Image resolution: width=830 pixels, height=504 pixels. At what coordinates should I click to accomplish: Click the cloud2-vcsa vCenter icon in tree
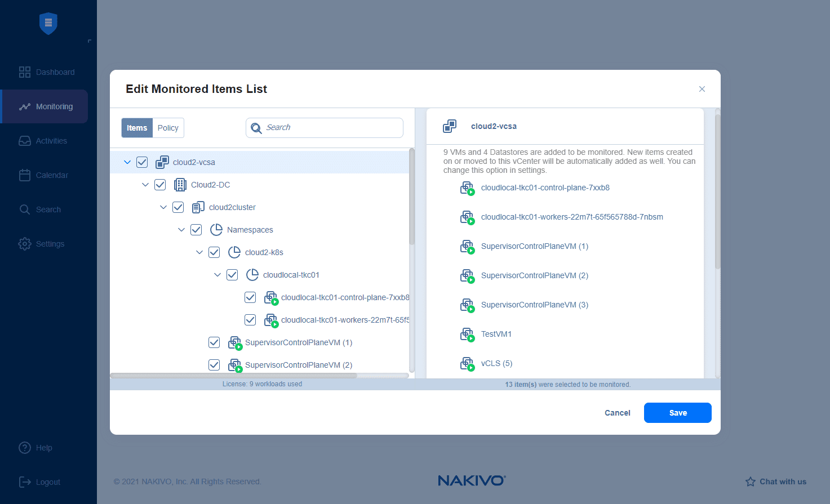click(162, 162)
